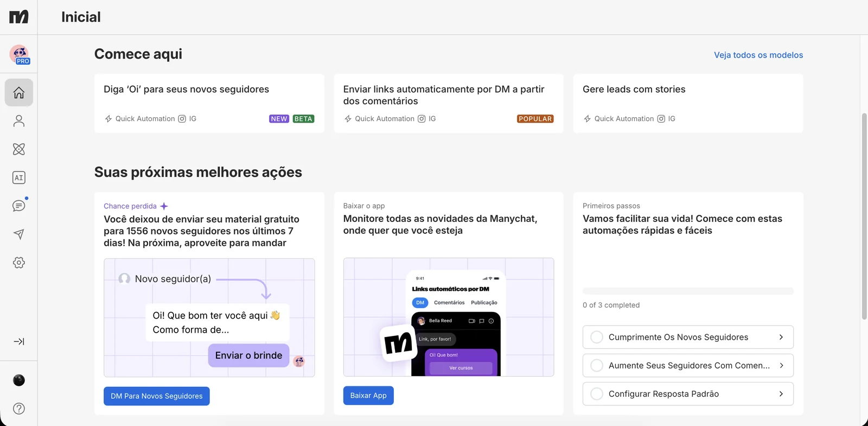Click Veja todos os modelos link
The width and height of the screenshot is (868, 426).
coord(758,55)
